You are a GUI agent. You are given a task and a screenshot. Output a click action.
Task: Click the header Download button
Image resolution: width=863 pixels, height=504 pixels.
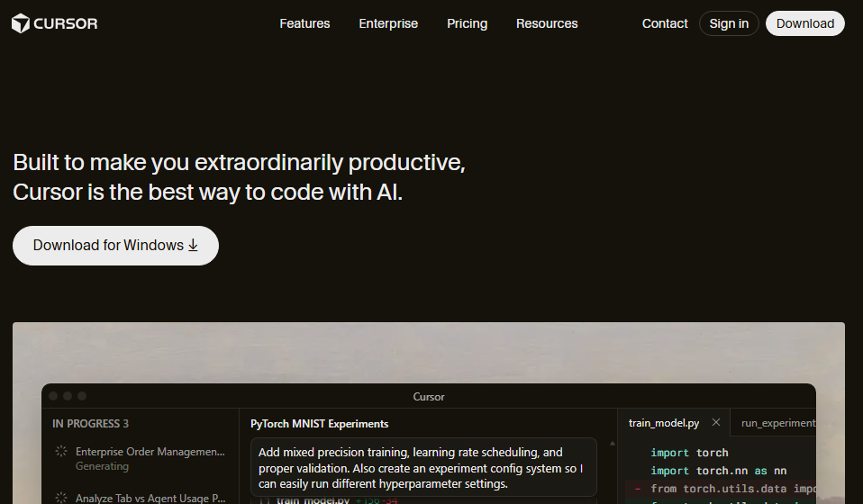[x=804, y=23]
